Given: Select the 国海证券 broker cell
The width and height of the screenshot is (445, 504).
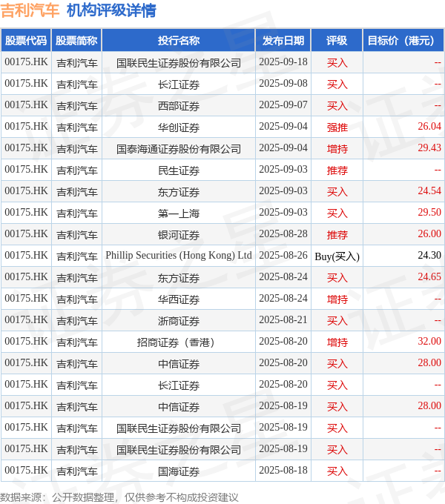Looking at the screenshot, I should [x=179, y=471].
